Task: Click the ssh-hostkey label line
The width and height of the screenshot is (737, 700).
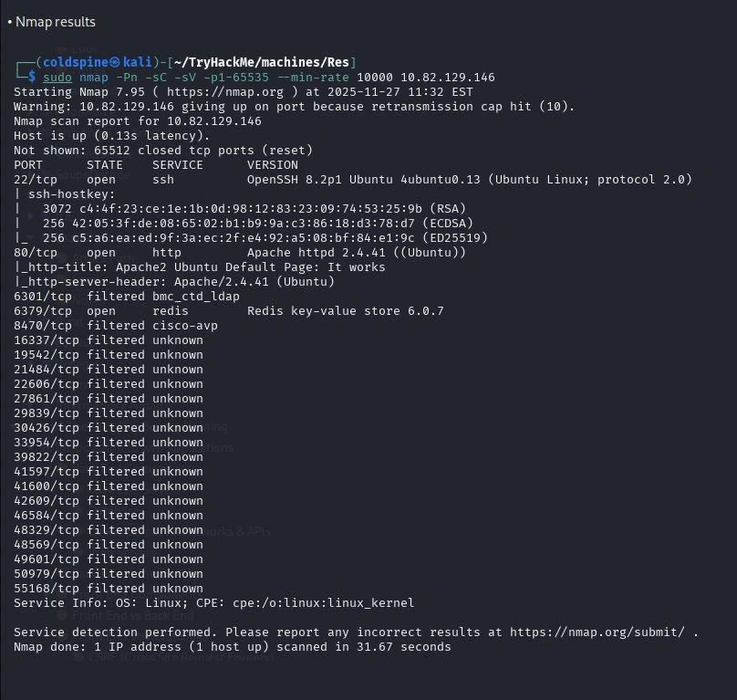Action: click(x=55, y=194)
